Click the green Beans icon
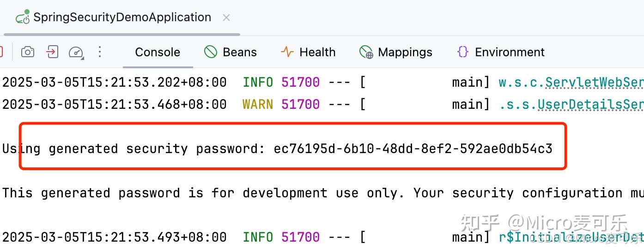644x249 pixels. 211,52
